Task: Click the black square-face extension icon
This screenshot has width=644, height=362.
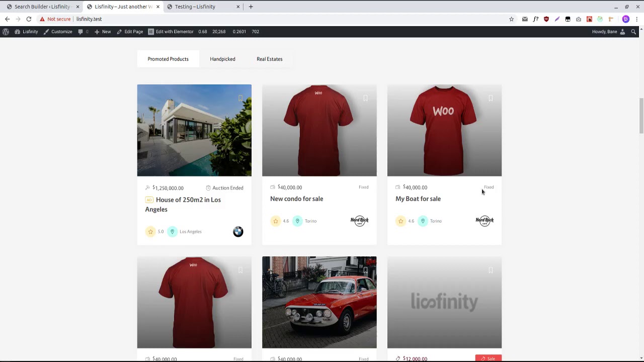Action: point(568,19)
